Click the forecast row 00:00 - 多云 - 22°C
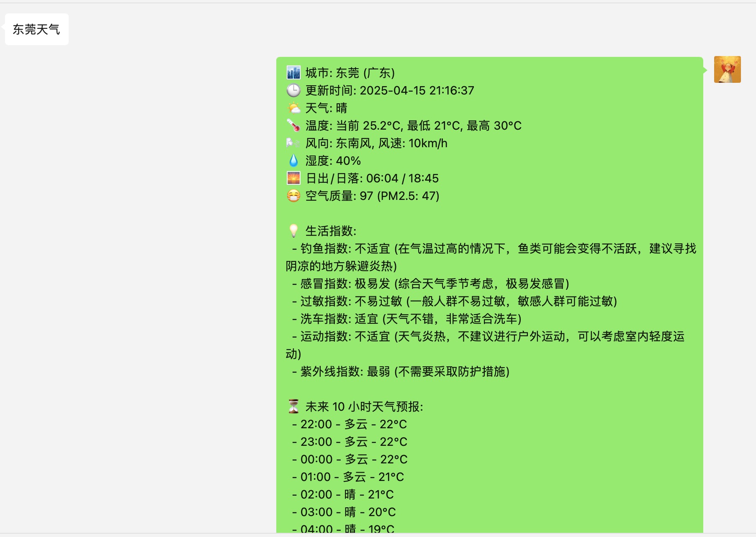The height and width of the screenshot is (537, 756). (350, 459)
